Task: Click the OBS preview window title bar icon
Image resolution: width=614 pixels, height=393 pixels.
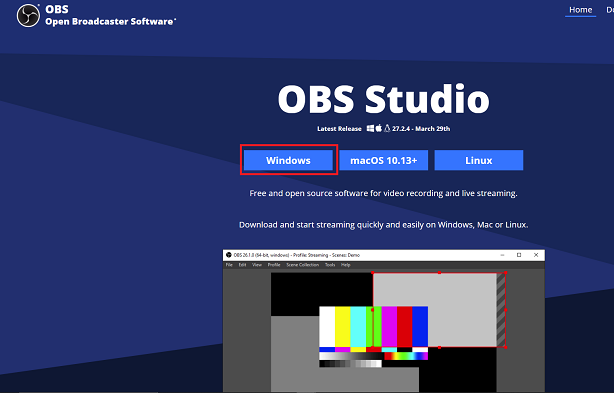Action: tap(229, 255)
